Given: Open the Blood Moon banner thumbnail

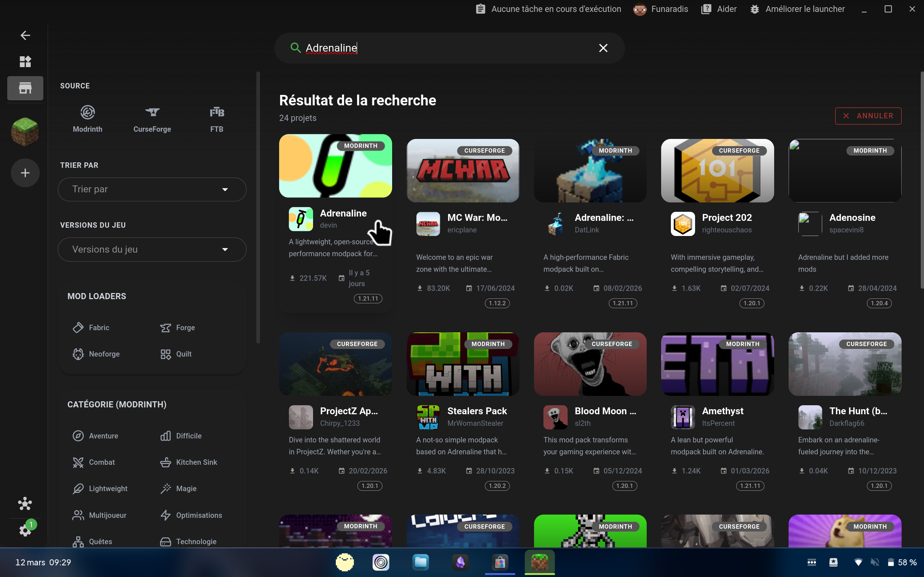Looking at the screenshot, I should click(590, 364).
